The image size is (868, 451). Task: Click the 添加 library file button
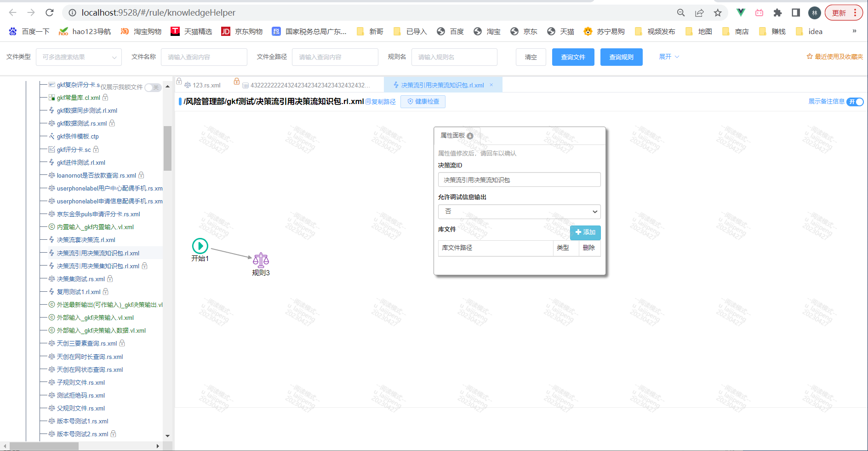click(x=585, y=232)
